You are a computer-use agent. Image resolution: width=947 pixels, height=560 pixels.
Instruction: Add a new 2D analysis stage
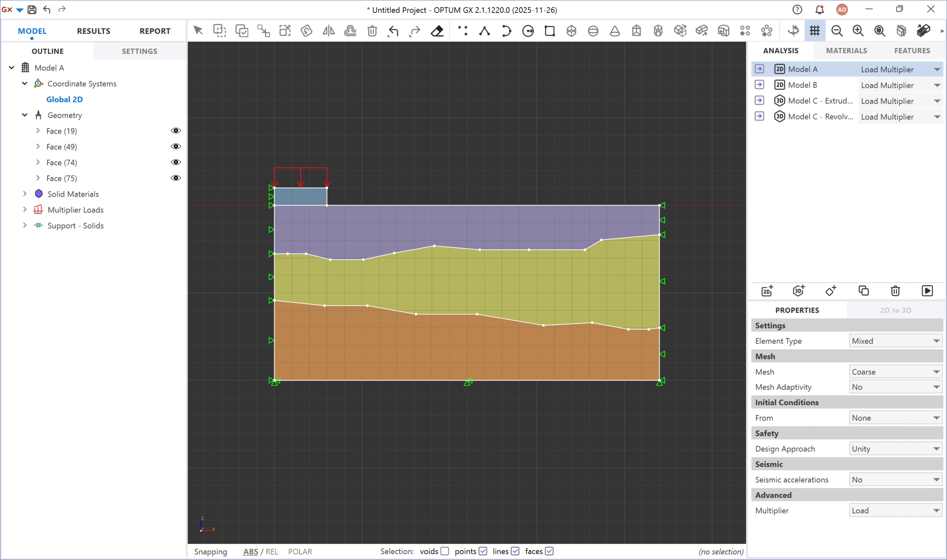[x=767, y=291]
